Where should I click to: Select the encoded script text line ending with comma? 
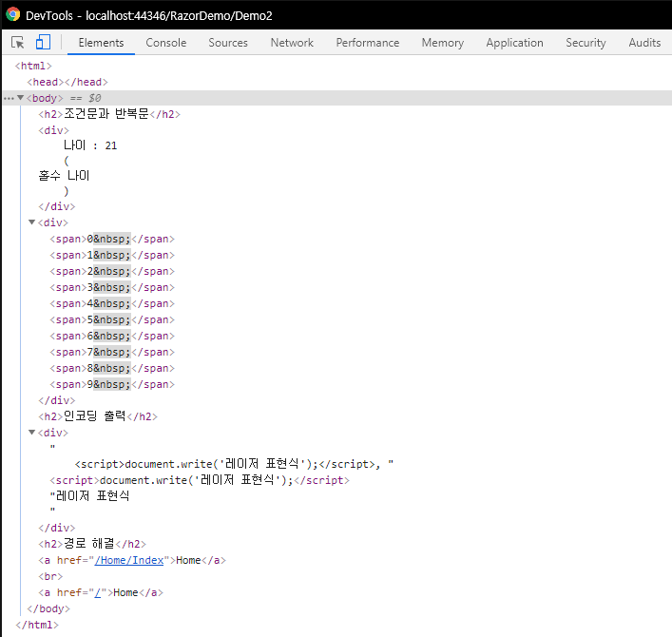[234, 464]
